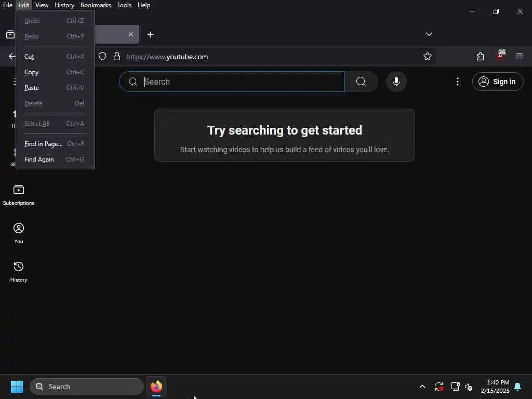Close the current browser tab
532x399 pixels.
[130, 34]
